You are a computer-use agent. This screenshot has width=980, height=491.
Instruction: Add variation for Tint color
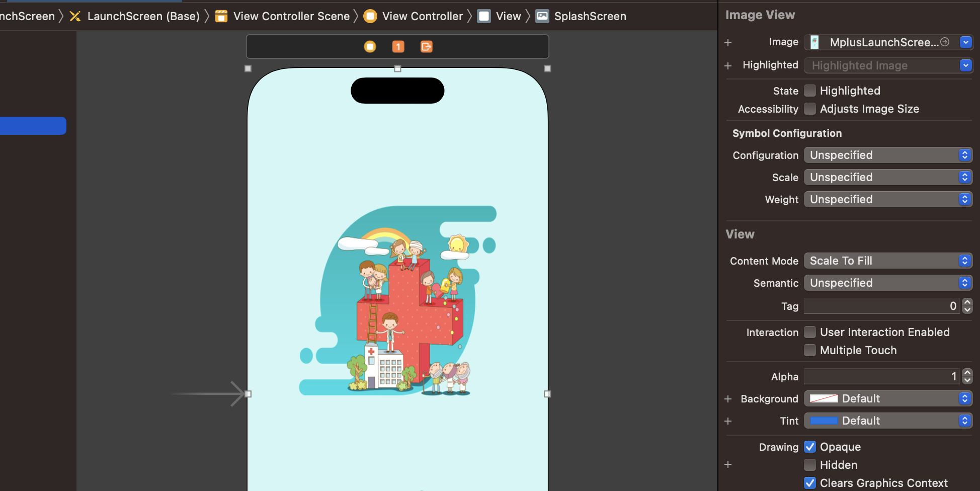[728, 421]
